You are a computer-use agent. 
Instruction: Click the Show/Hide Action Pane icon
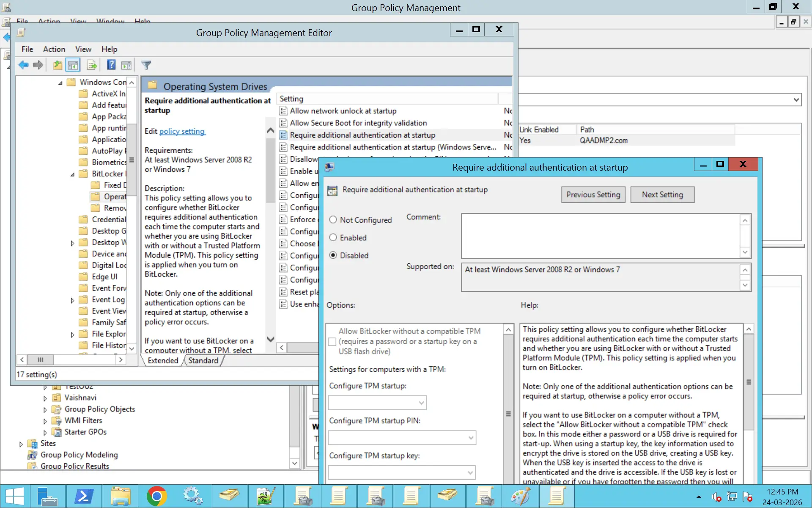pyautogui.click(x=126, y=65)
